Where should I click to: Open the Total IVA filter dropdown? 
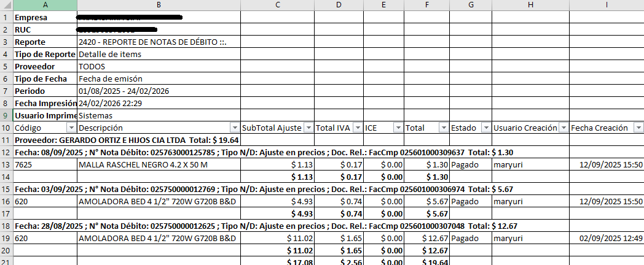(357, 128)
